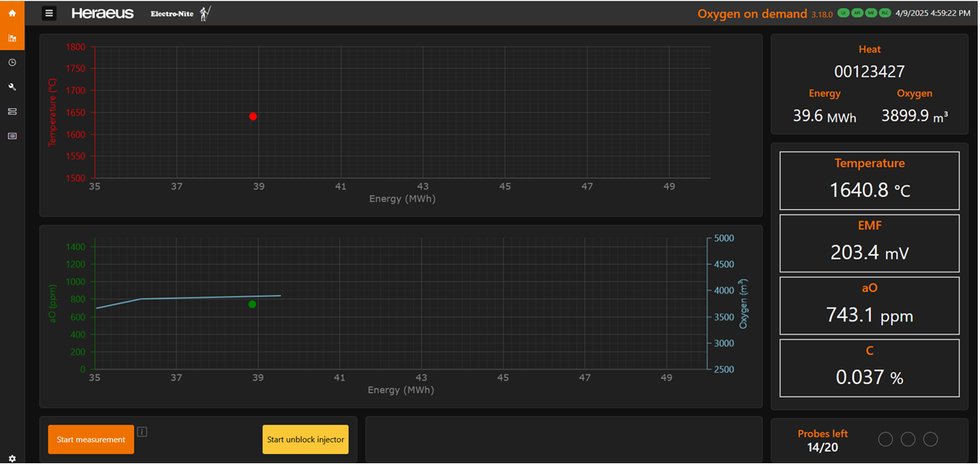
Task: Open settings gear at sidebar bottom
Action: point(11,458)
